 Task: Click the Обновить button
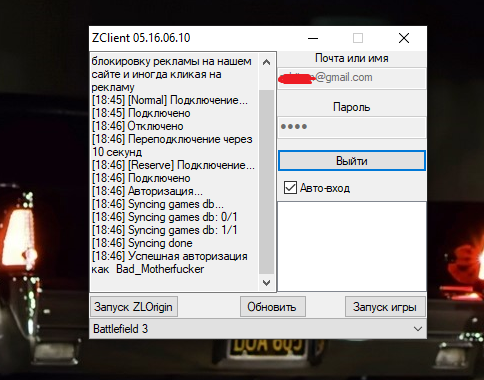(x=272, y=307)
